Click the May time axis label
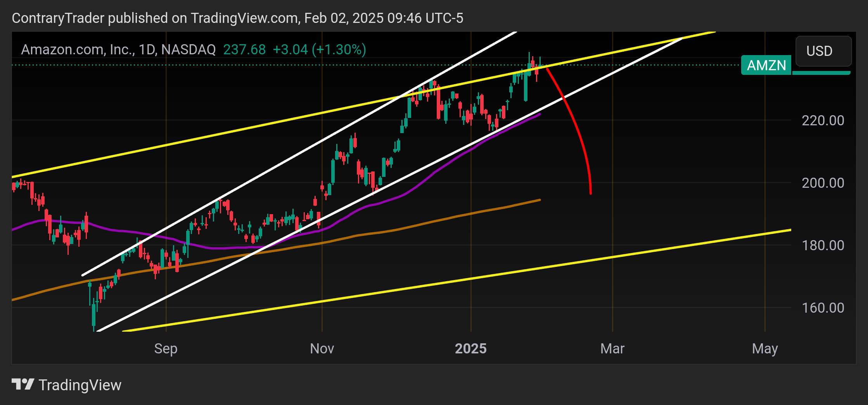 pyautogui.click(x=765, y=349)
